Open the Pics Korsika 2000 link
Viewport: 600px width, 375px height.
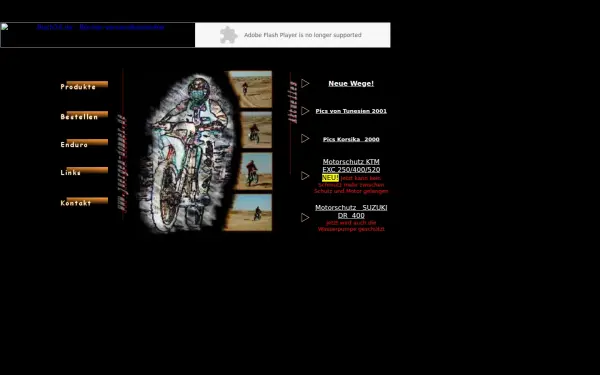351,139
